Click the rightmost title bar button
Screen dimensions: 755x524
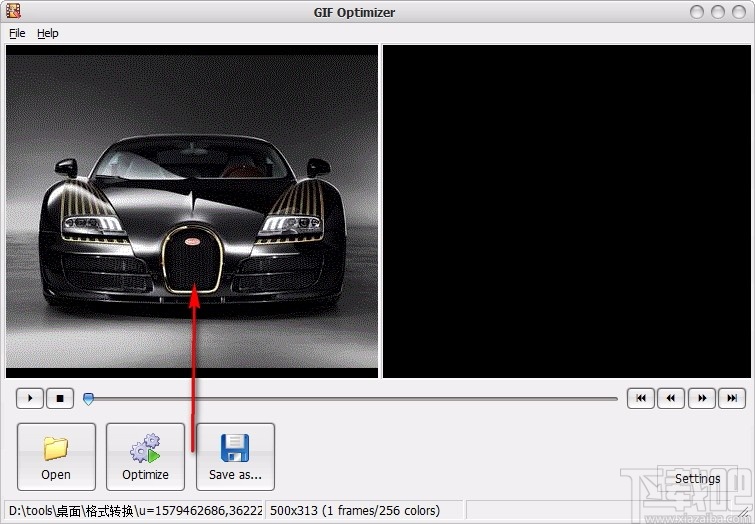tap(739, 12)
